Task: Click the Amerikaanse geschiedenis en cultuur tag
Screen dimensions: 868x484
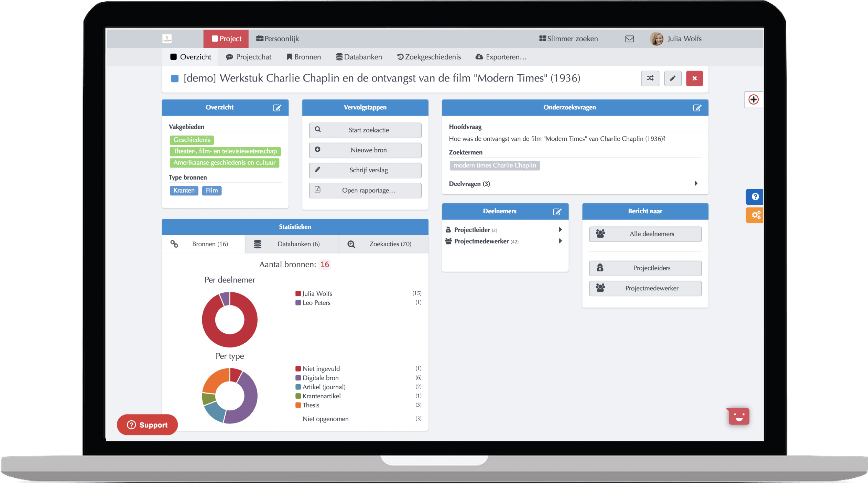Action: point(224,163)
